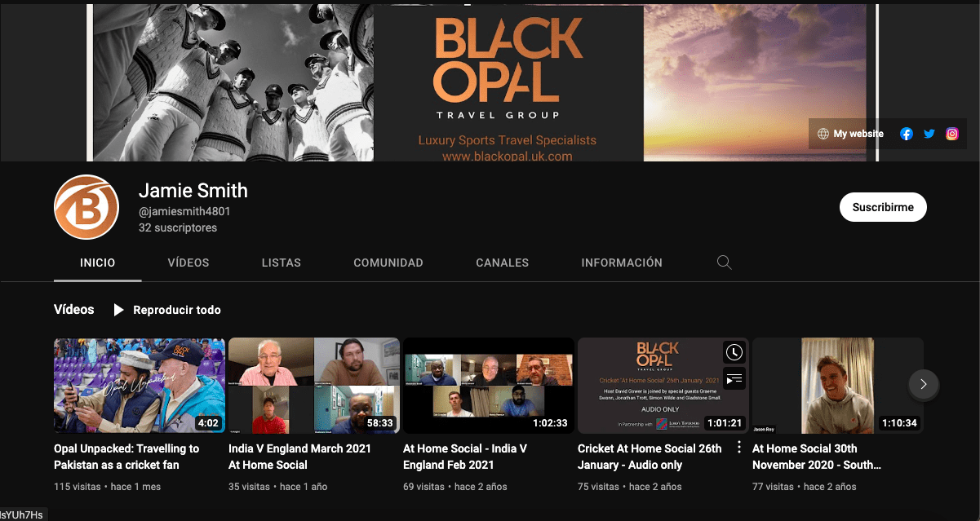
Task: Play the 58:33 India V England thumbnail
Action: tap(314, 386)
